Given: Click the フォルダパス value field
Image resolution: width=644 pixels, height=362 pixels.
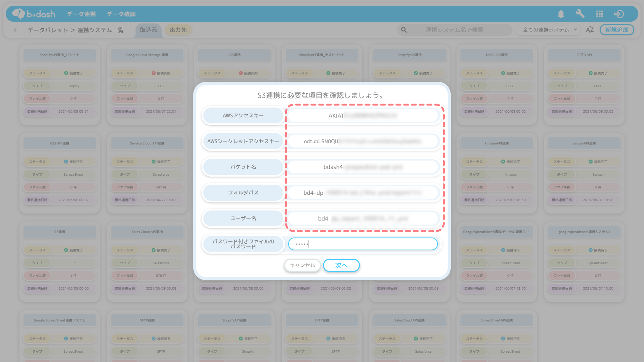Looking at the screenshot, I should click(x=363, y=193).
